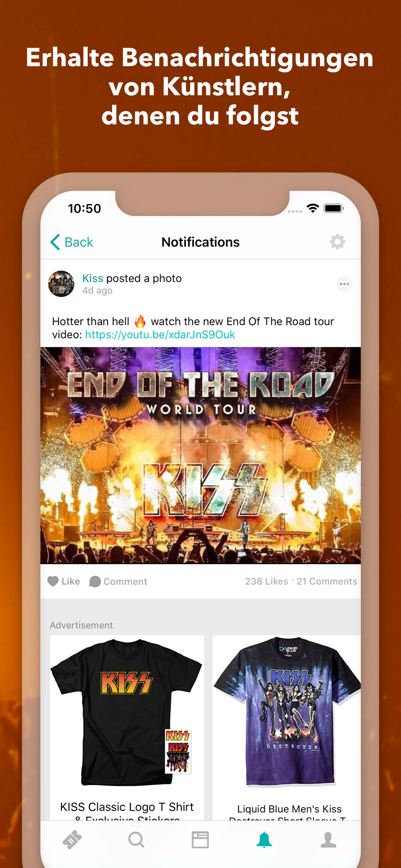Open the youtu.be tour video link
The height and width of the screenshot is (868, 401).
[x=160, y=335]
